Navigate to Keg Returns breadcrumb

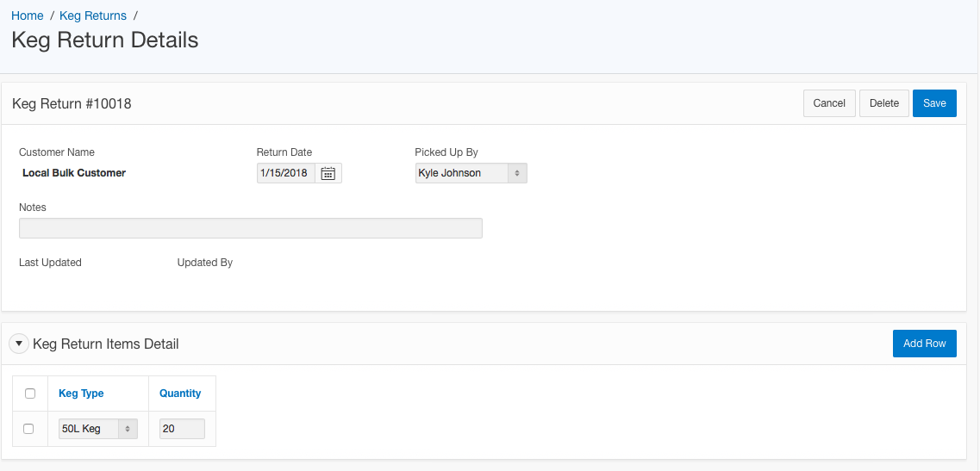point(93,15)
